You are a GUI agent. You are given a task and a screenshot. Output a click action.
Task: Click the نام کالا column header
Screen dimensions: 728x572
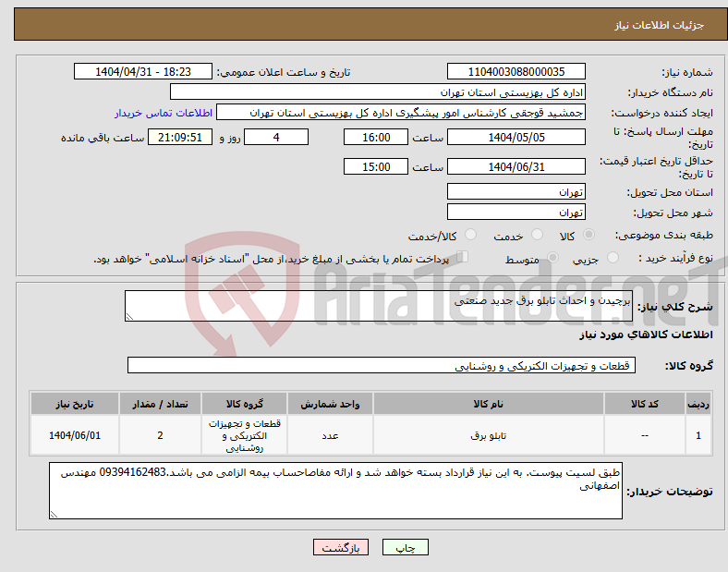pyautogui.click(x=489, y=404)
